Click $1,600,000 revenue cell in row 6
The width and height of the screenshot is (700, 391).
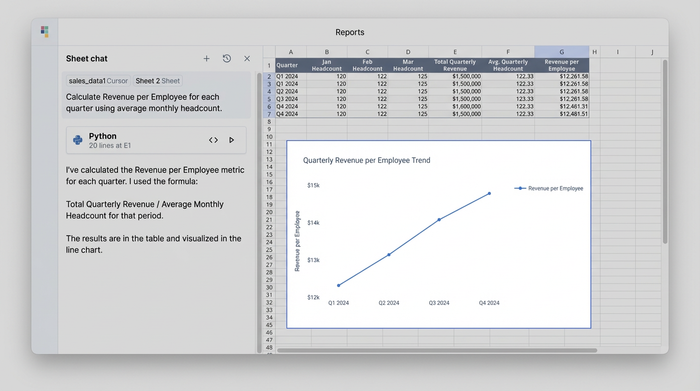(x=455, y=106)
